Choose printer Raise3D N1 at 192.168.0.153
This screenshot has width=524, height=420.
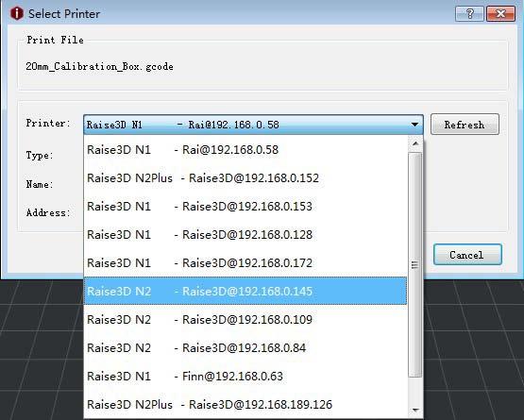[245, 207]
